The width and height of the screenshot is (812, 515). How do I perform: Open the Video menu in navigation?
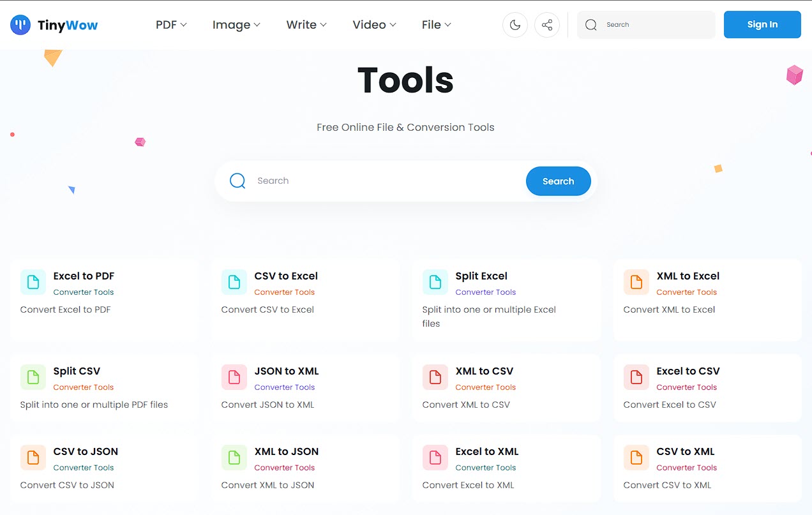click(x=374, y=25)
